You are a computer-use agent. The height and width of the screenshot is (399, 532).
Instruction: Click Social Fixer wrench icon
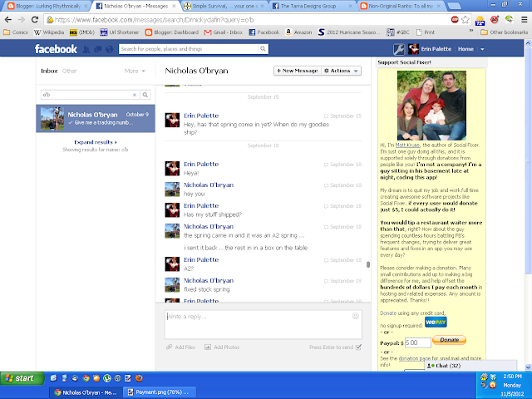tap(399, 50)
